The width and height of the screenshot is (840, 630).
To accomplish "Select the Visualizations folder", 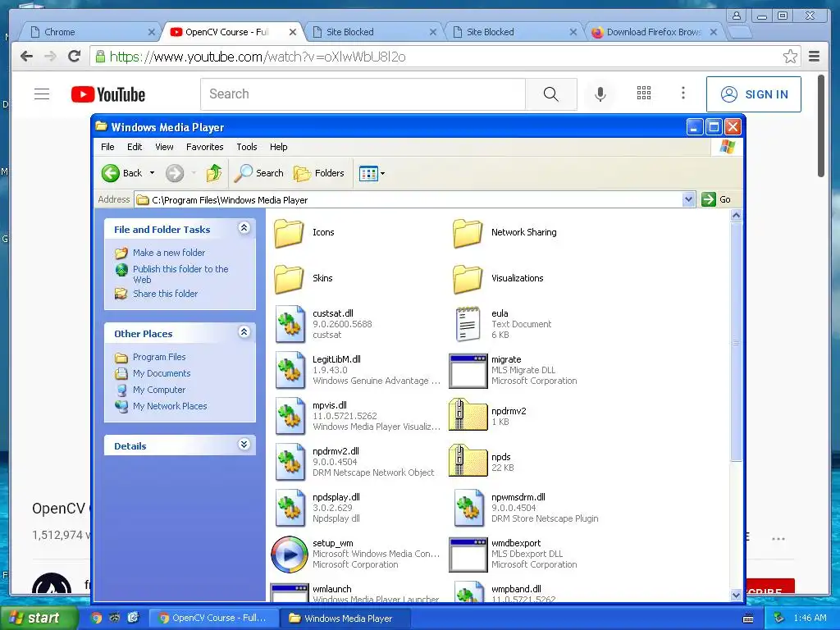I will (x=468, y=279).
